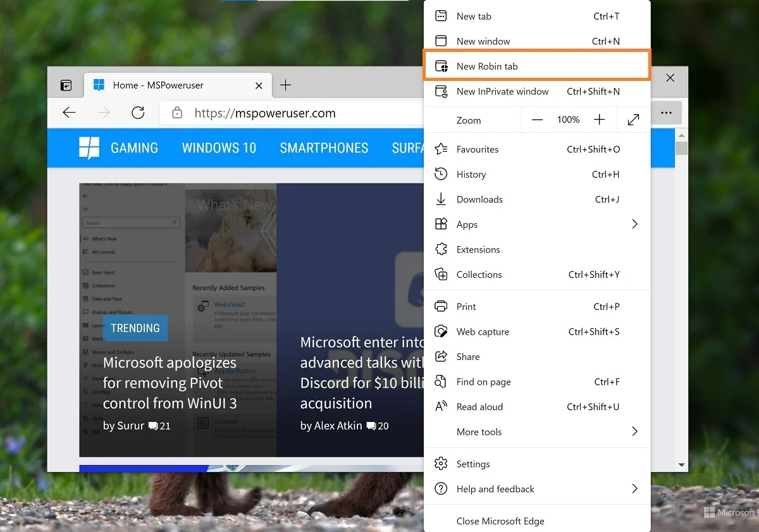Open GAMING navigation link
The height and width of the screenshot is (532, 759).
click(134, 148)
